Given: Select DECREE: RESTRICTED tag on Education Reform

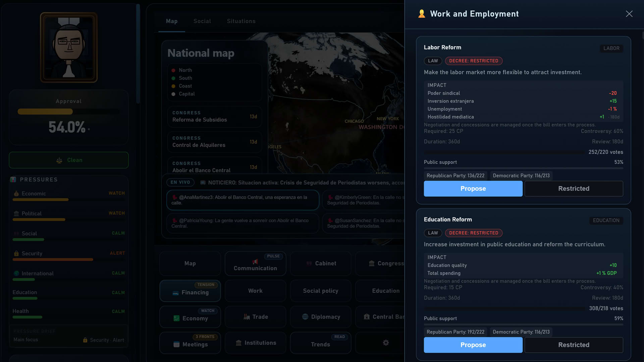Looking at the screenshot, I should [x=474, y=233].
